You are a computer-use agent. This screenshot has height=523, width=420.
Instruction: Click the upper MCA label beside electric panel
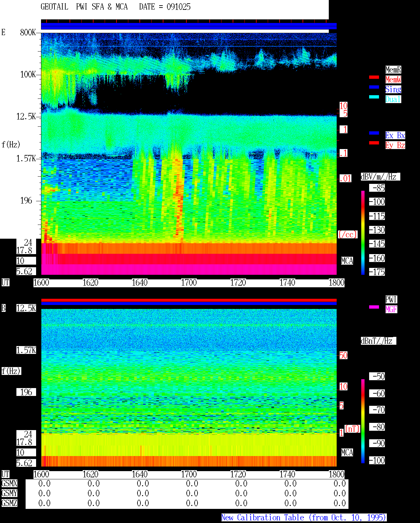[x=347, y=261]
